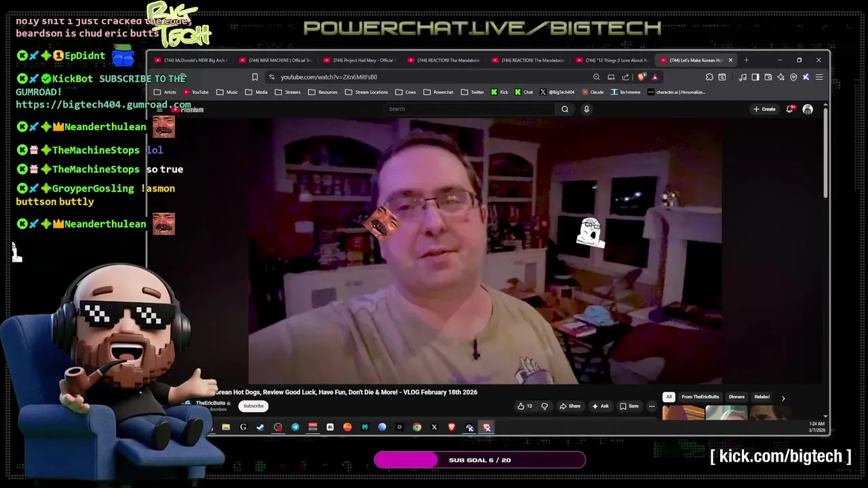Open a new browser tab with plus
Image resolution: width=868 pixels, height=488 pixels.
(x=747, y=60)
